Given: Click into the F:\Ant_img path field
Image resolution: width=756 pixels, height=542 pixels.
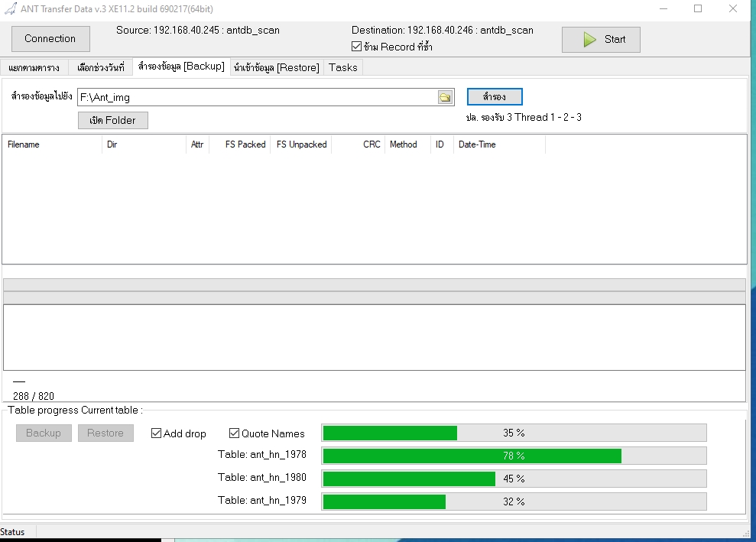Looking at the screenshot, I should tap(256, 97).
